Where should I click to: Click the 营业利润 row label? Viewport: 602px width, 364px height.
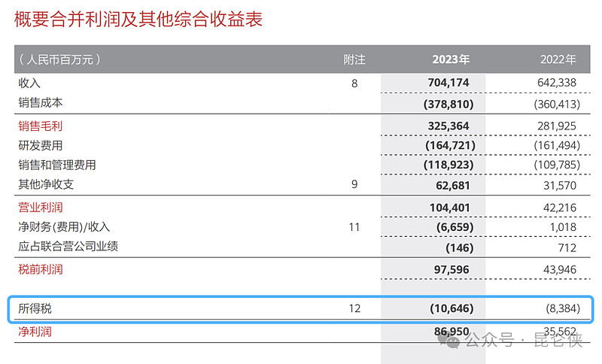[x=41, y=207]
